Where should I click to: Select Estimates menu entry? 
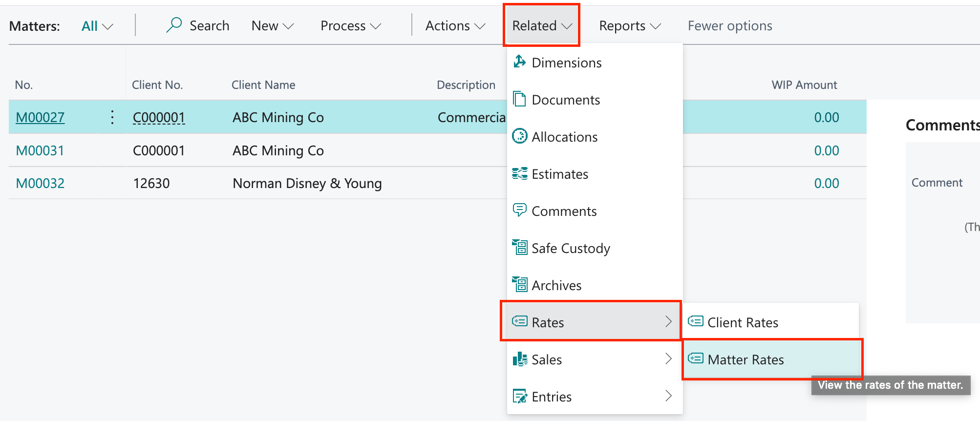(595, 174)
